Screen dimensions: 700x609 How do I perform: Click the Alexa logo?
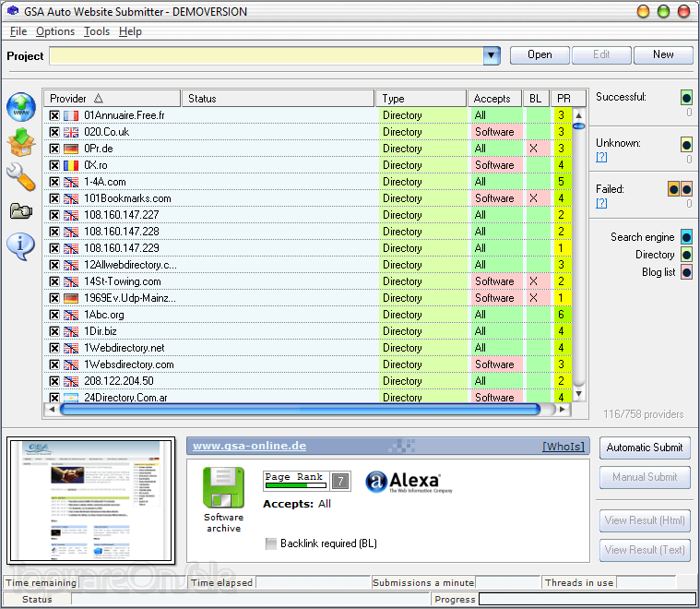(409, 482)
